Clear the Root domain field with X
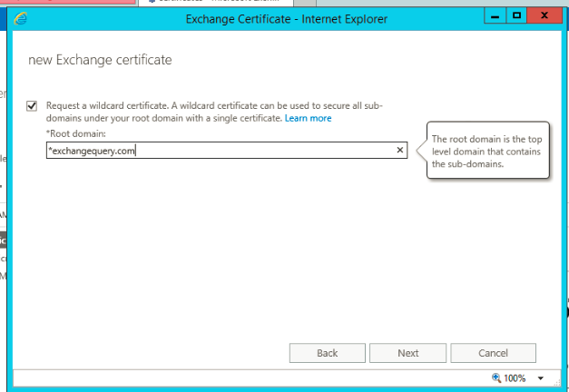Screen dimensions: 569x392 [x=400, y=152]
